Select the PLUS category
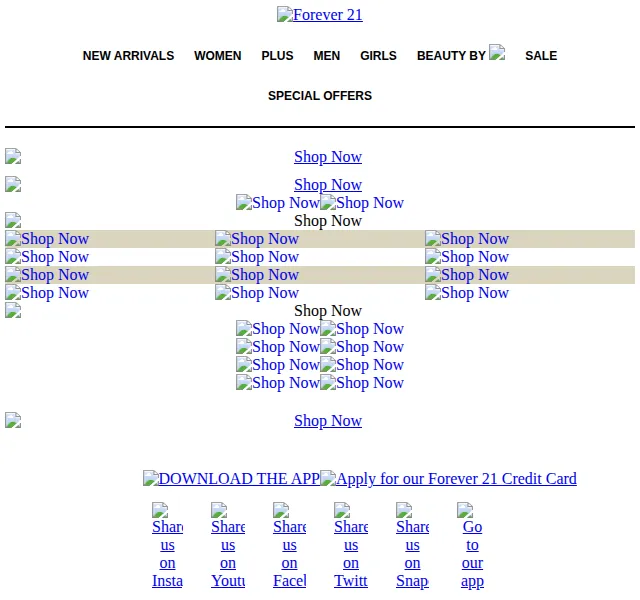The image size is (640, 600). [x=277, y=56]
